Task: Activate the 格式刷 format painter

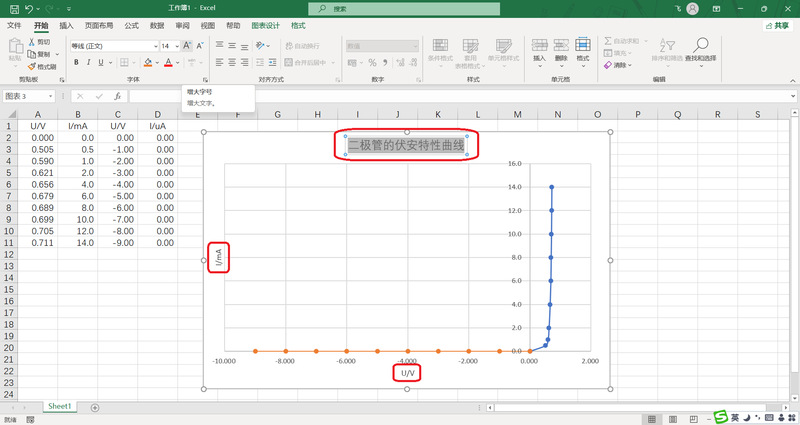Action: (x=42, y=66)
